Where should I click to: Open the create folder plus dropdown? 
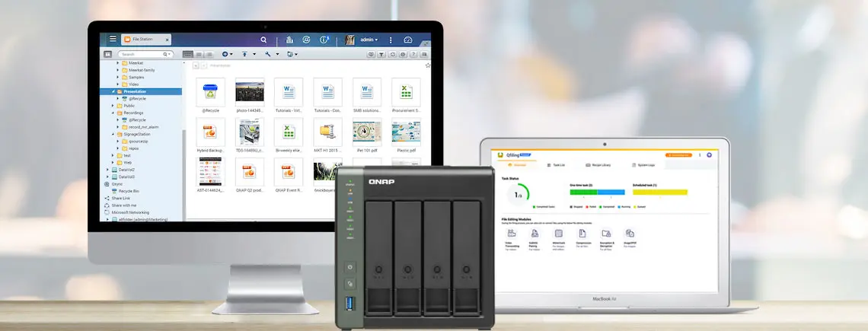[227, 54]
